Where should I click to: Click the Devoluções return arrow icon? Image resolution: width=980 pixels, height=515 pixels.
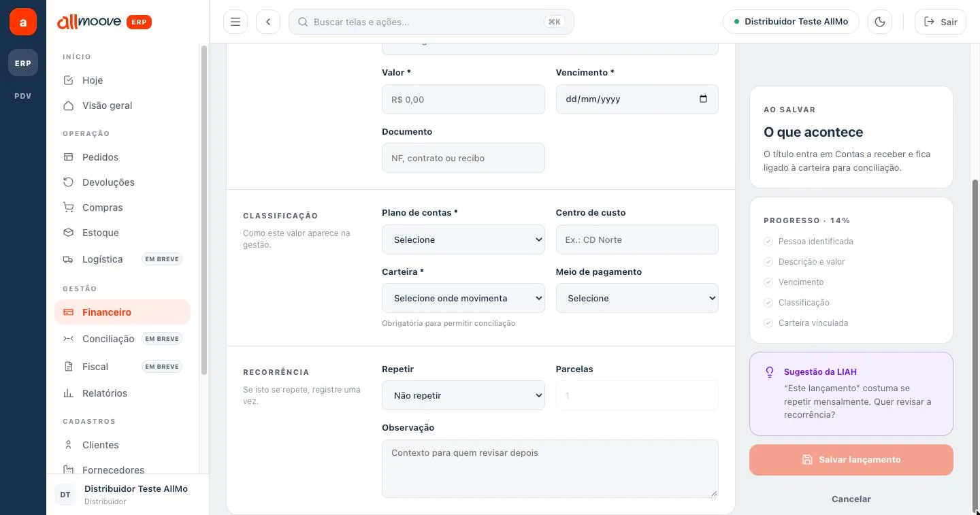tap(68, 182)
